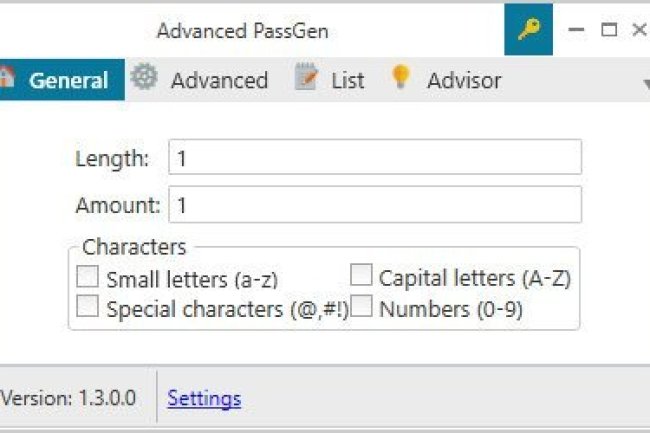Viewport: 650px width, 433px height.
Task: Click the notepad icon beside List
Action: pyautogui.click(x=306, y=79)
